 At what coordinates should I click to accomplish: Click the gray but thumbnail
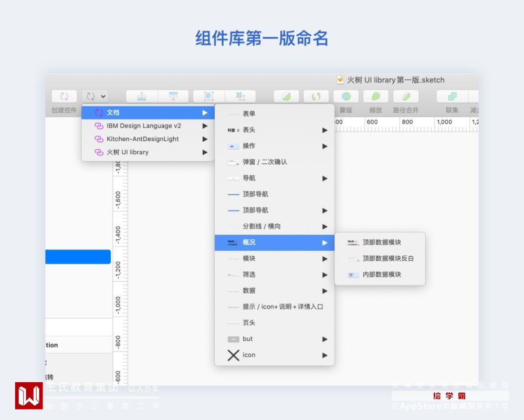tap(233, 339)
